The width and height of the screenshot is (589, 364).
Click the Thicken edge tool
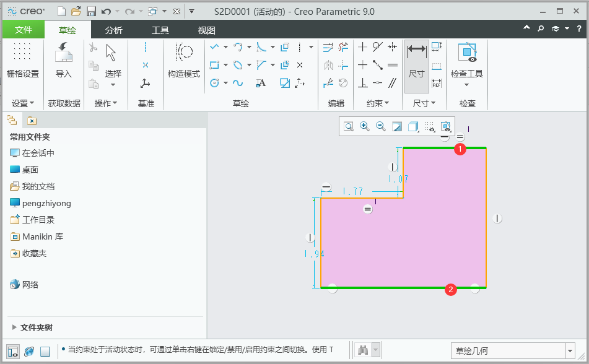tap(285, 65)
